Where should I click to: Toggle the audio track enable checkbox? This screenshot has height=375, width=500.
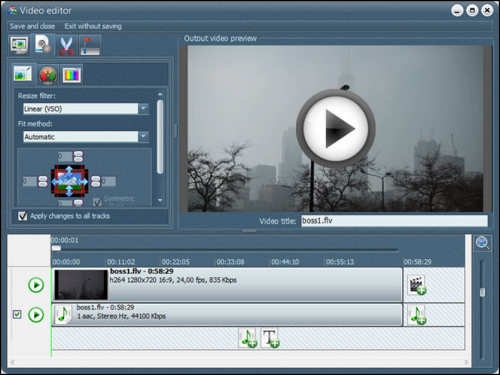[17, 314]
